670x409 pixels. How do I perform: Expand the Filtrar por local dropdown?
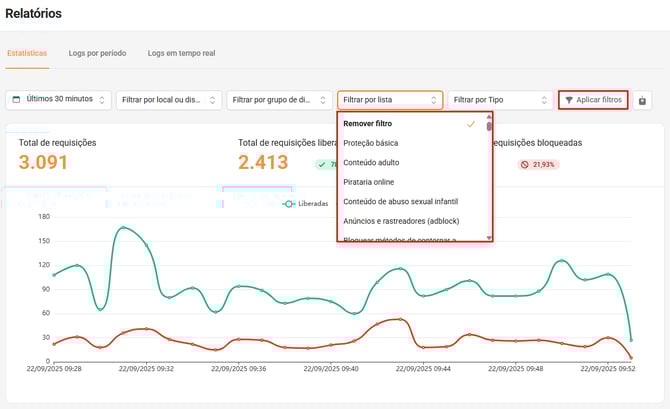click(x=167, y=100)
